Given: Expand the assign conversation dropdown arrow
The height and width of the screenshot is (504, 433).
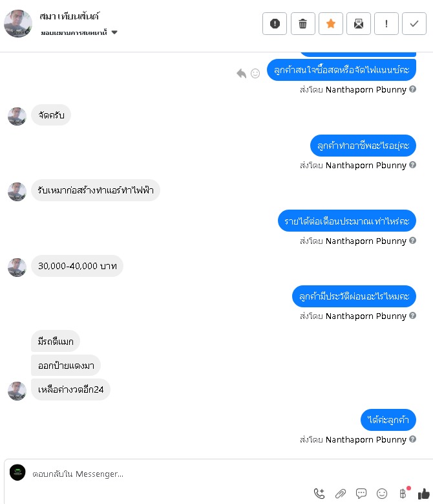Looking at the screenshot, I should tap(114, 32).
